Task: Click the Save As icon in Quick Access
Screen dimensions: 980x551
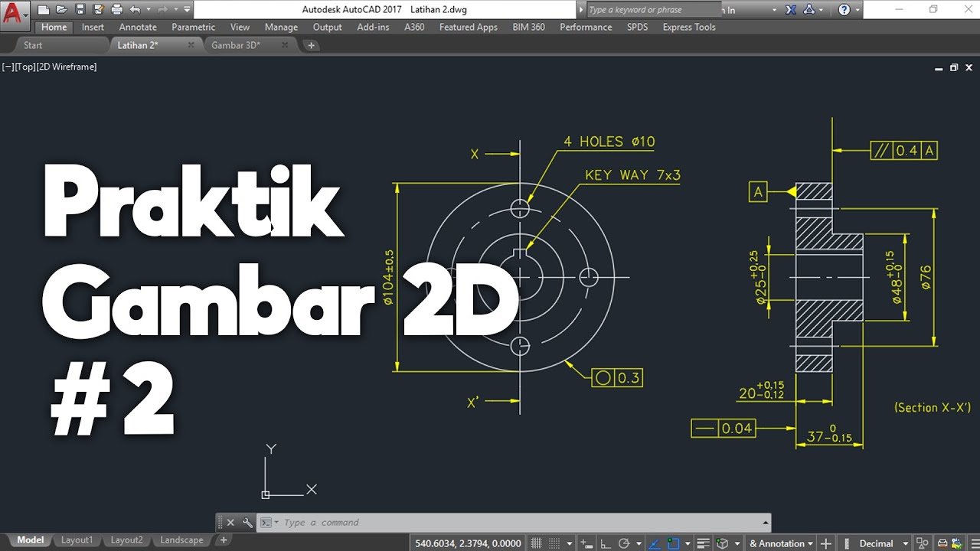Action: (x=98, y=10)
